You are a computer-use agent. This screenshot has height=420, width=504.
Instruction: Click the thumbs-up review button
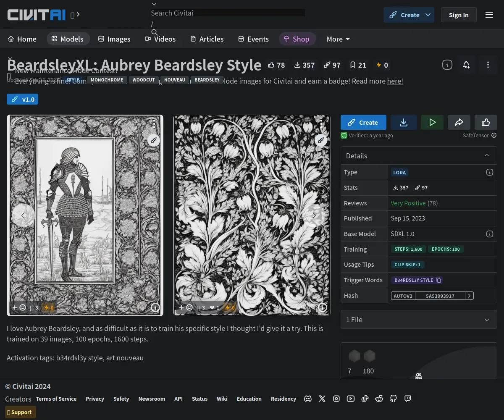(x=486, y=122)
